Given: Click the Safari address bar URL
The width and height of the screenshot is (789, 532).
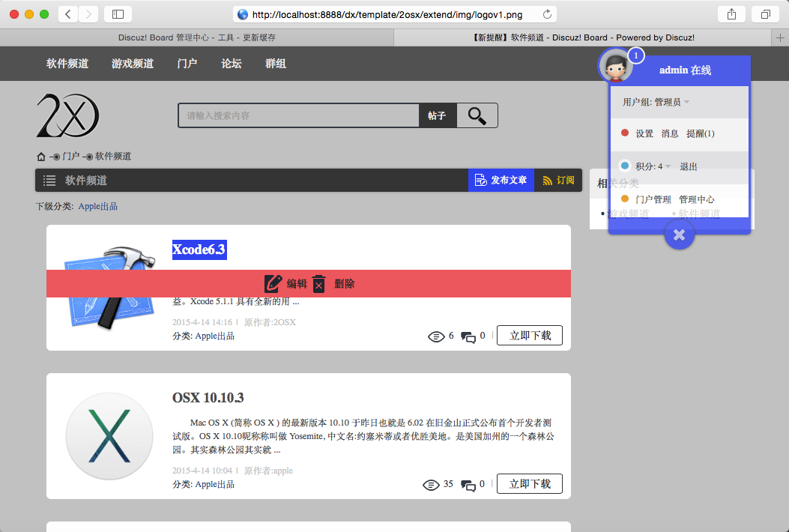Looking at the screenshot, I should [x=387, y=14].
